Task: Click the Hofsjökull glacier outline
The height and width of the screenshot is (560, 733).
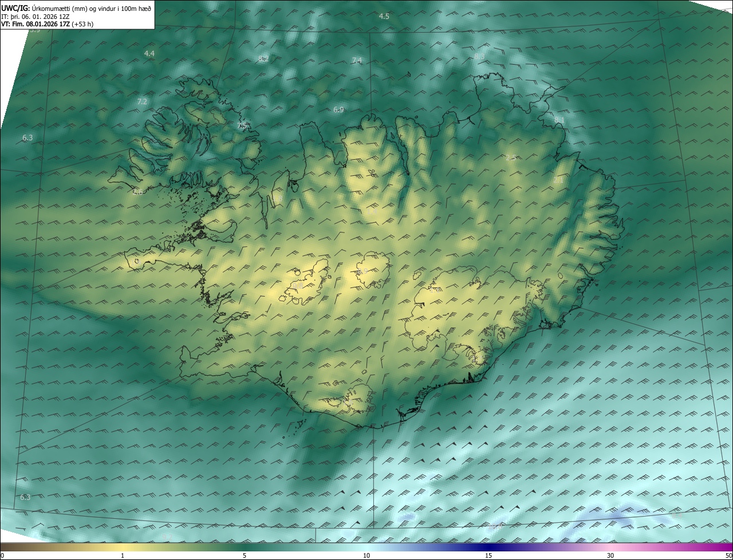Action: click(371, 270)
